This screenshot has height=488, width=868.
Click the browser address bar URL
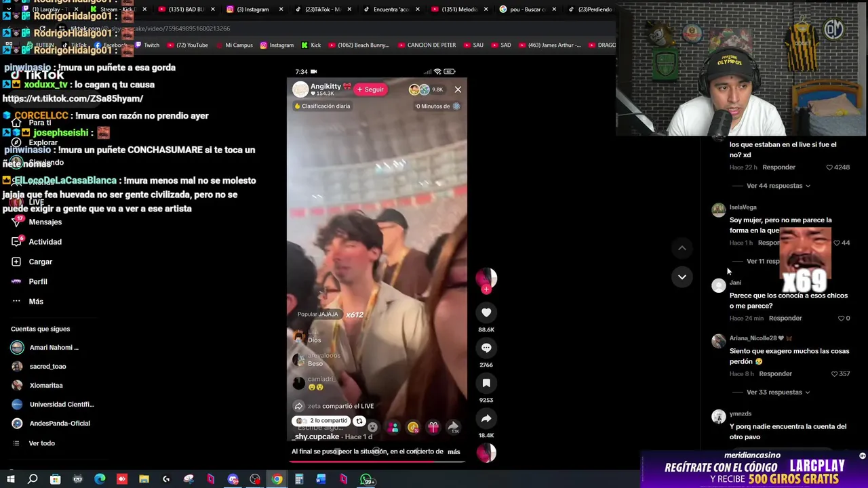coord(151,28)
